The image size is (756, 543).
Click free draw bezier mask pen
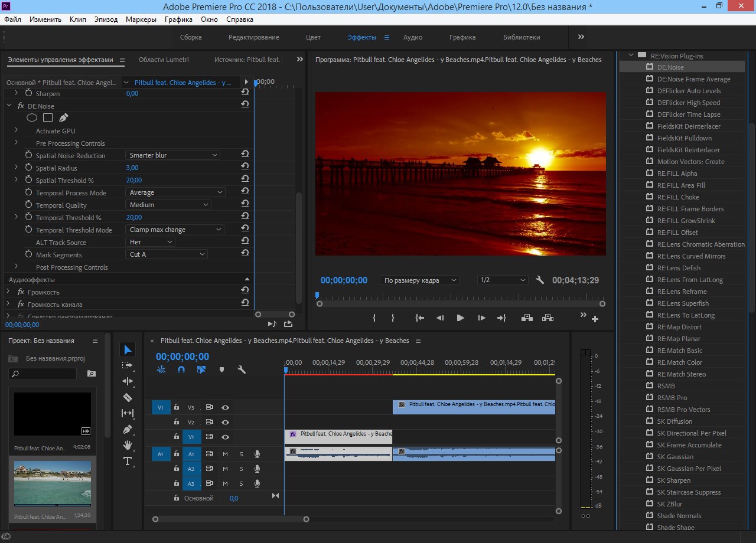point(64,118)
